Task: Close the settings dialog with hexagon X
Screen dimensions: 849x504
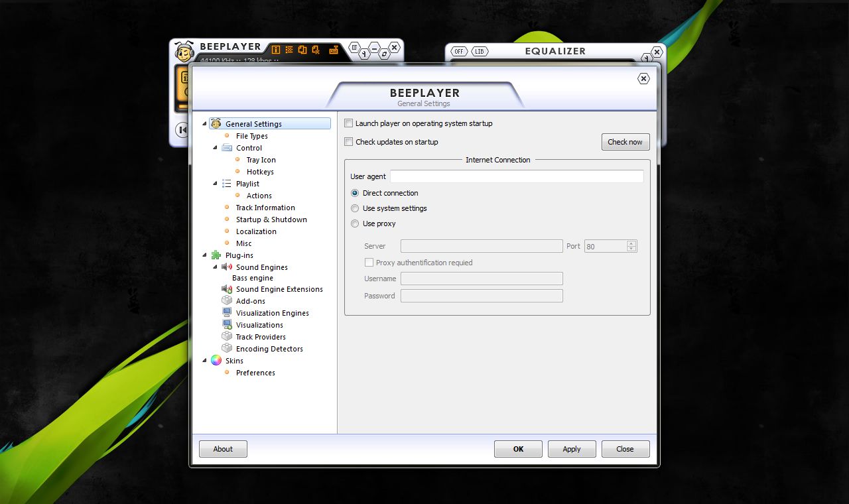Action: tap(643, 79)
